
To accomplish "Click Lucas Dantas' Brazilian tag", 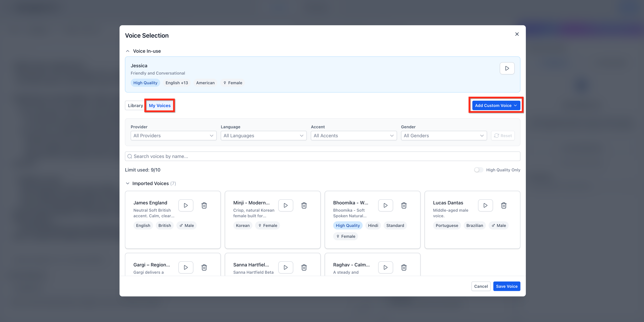I will [x=475, y=225].
